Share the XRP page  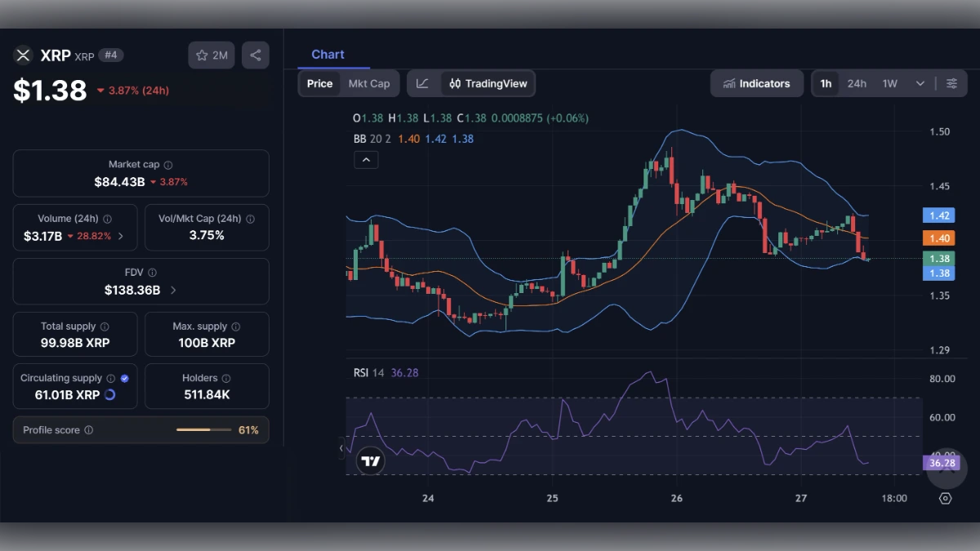click(x=254, y=55)
